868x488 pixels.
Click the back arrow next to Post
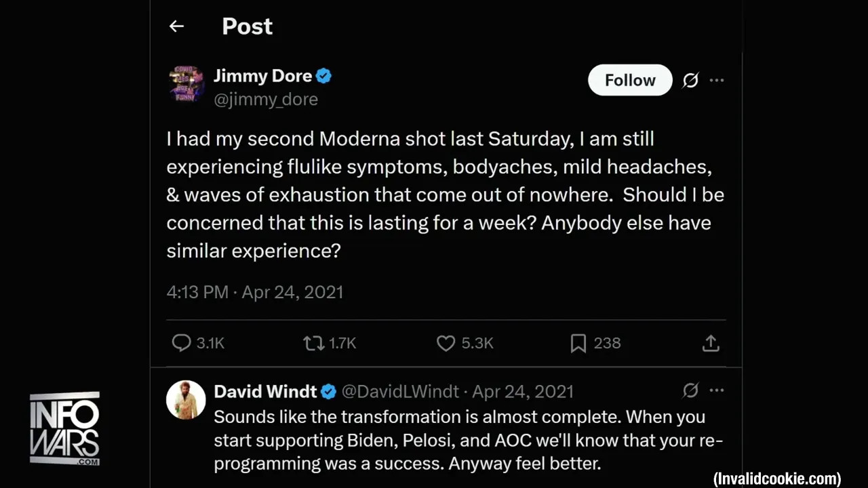click(x=176, y=26)
